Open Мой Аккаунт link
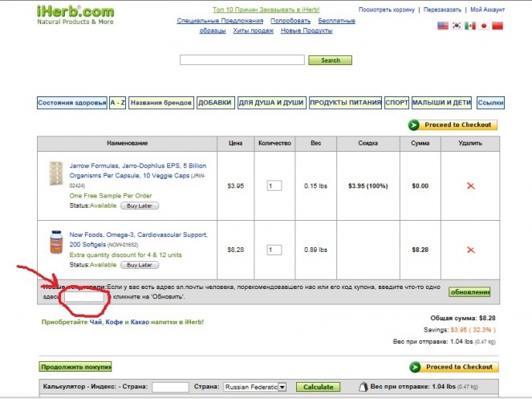The image size is (532, 399). click(x=487, y=10)
